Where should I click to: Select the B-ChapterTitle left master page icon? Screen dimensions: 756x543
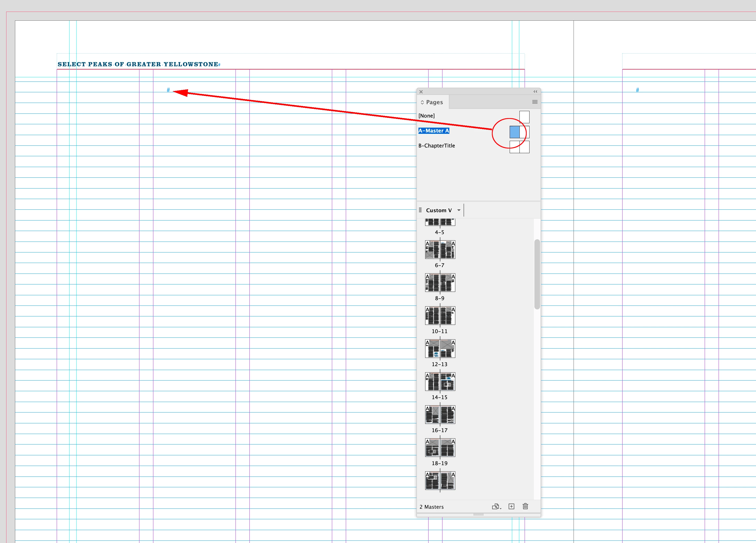514,147
